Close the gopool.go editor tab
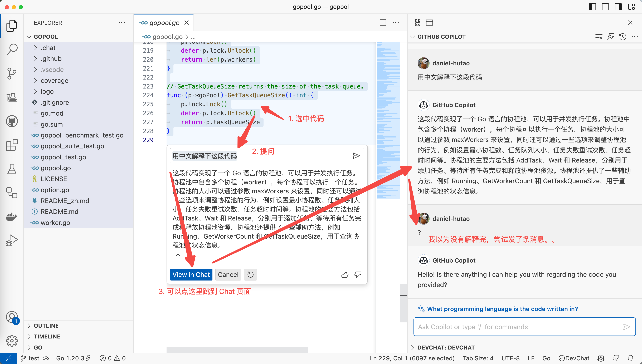This screenshot has width=642, height=364. point(187,23)
